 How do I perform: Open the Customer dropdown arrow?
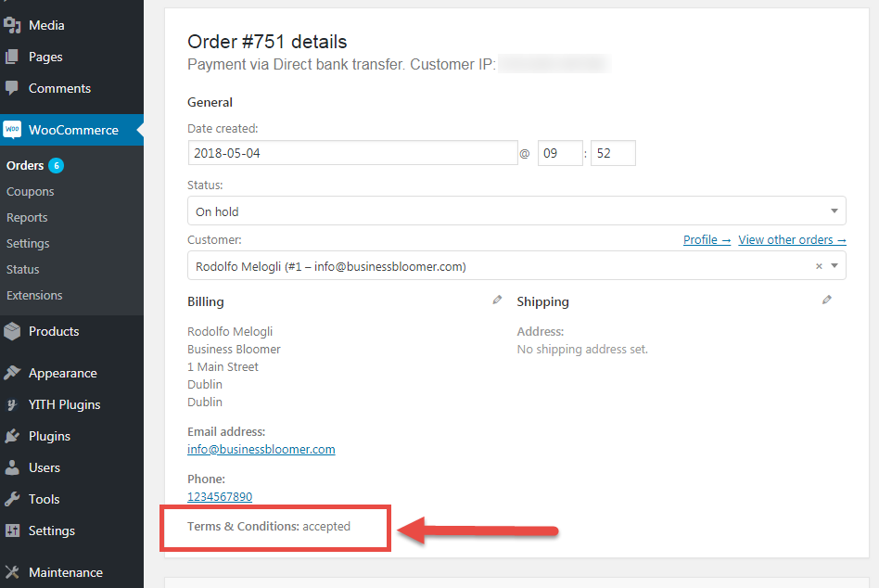click(834, 265)
